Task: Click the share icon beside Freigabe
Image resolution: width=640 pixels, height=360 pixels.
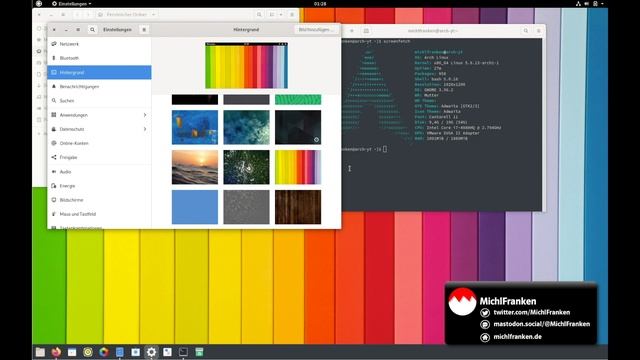Action: click(54, 157)
